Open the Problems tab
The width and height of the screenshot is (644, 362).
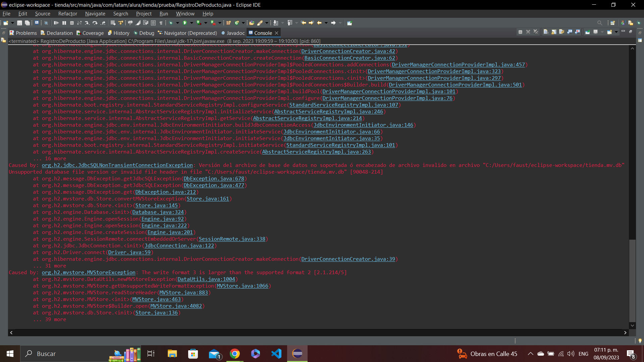pyautogui.click(x=24, y=33)
